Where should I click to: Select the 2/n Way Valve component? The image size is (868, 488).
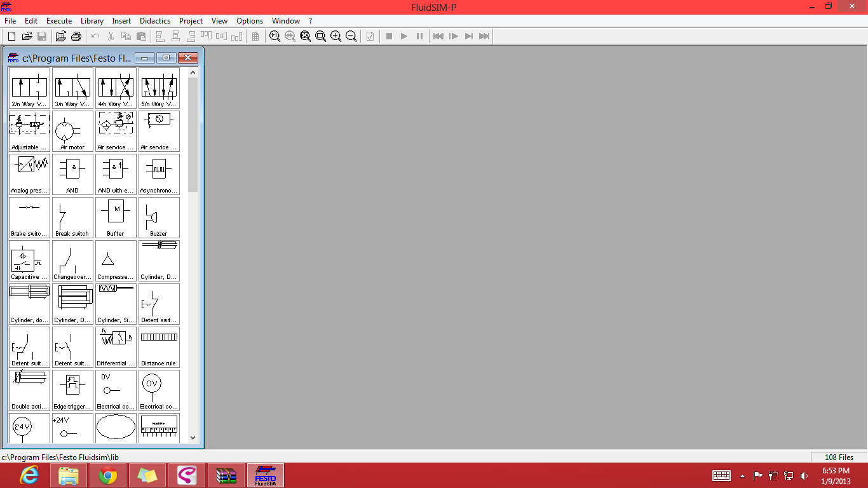coord(29,88)
